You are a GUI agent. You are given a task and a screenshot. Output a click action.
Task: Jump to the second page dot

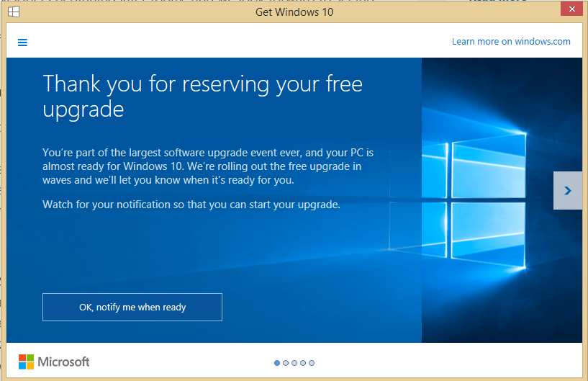[x=286, y=363]
